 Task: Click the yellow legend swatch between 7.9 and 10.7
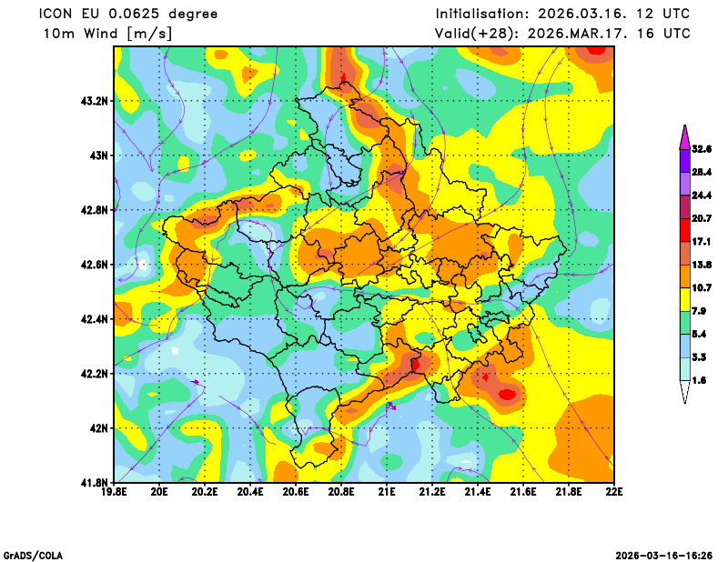(x=684, y=299)
